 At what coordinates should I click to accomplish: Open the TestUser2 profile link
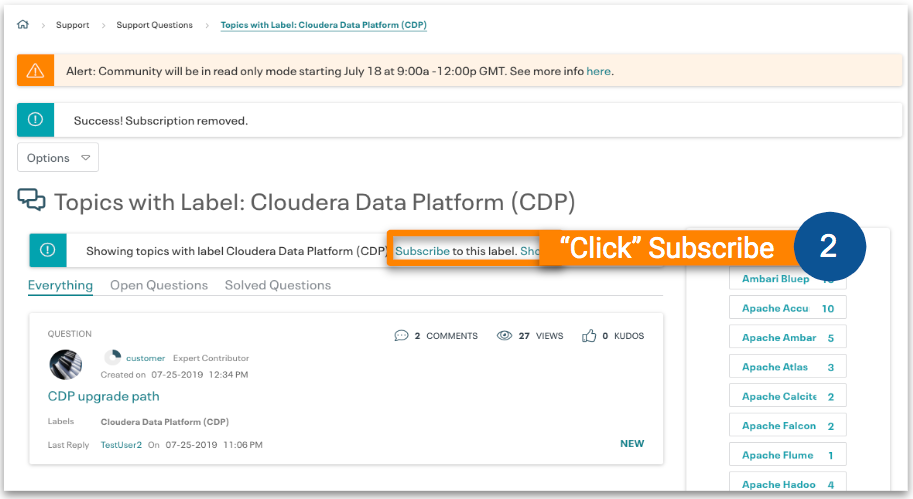pyautogui.click(x=121, y=444)
